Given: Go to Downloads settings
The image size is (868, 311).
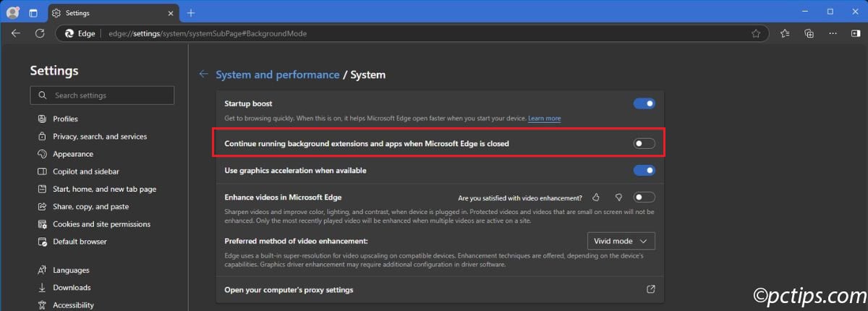Looking at the screenshot, I should [72, 288].
